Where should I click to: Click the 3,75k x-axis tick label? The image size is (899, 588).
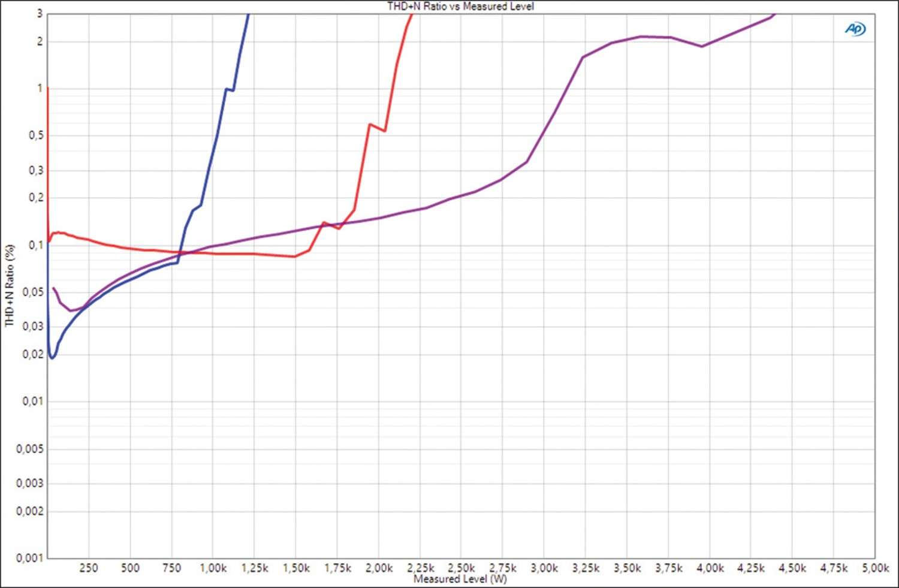point(668,568)
